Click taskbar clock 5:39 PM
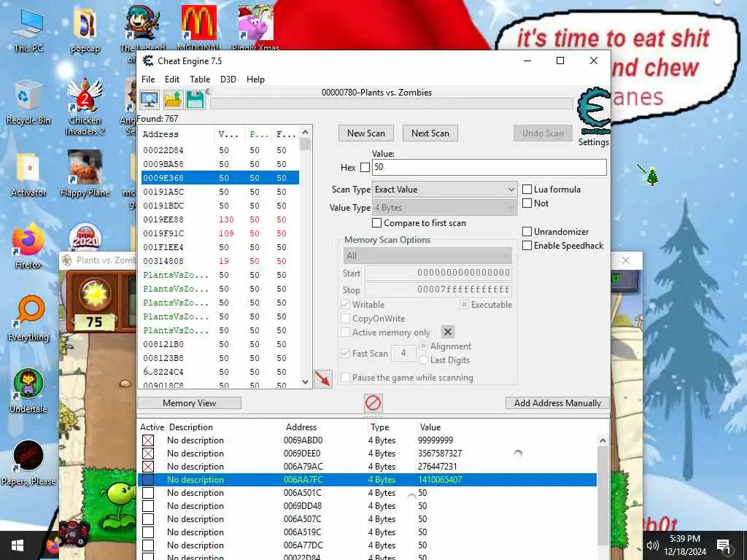 click(x=684, y=539)
